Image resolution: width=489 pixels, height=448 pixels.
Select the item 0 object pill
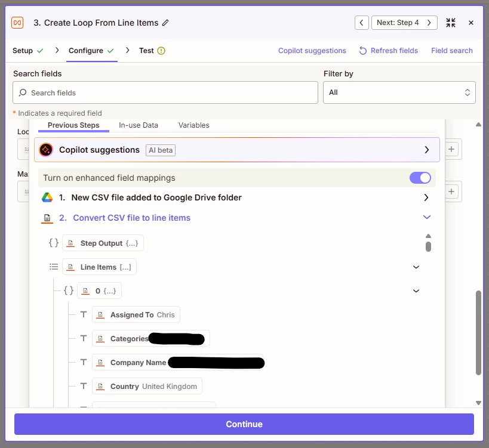99,291
